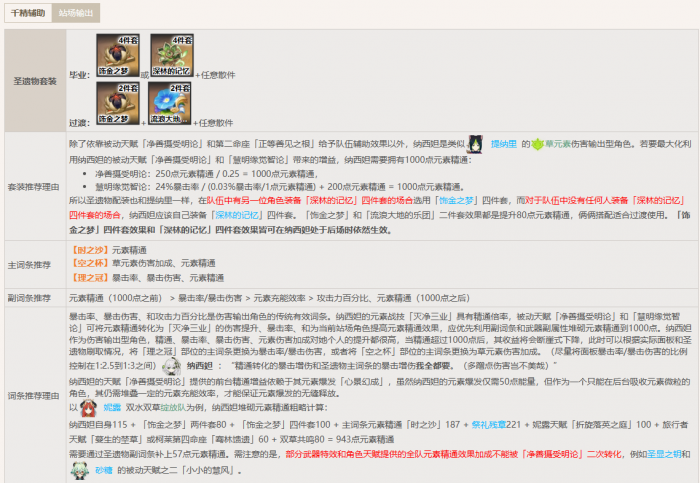Open the 祭礼残章 weapon link

488,425
